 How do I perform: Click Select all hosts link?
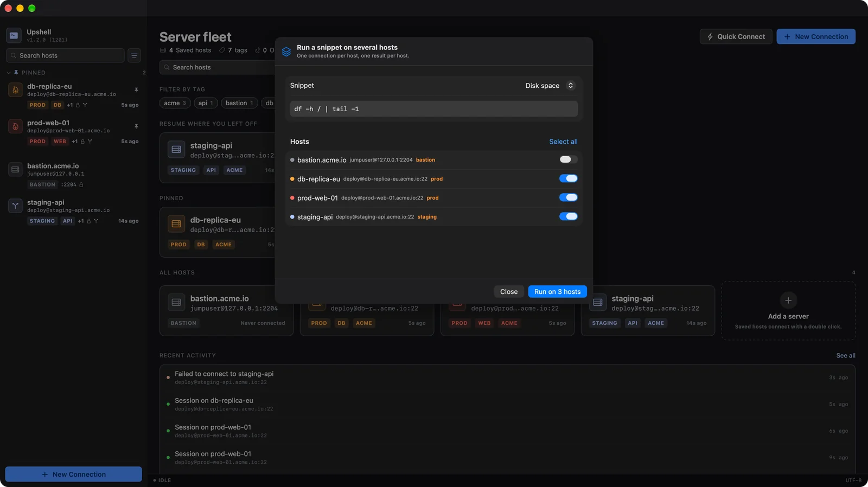point(563,142)
